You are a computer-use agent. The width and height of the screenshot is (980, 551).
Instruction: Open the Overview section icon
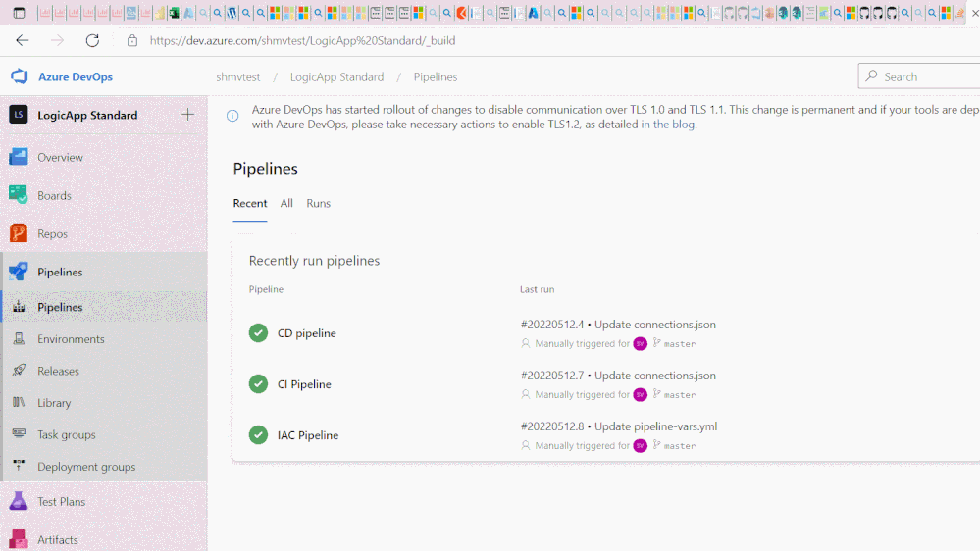(19, 157)
